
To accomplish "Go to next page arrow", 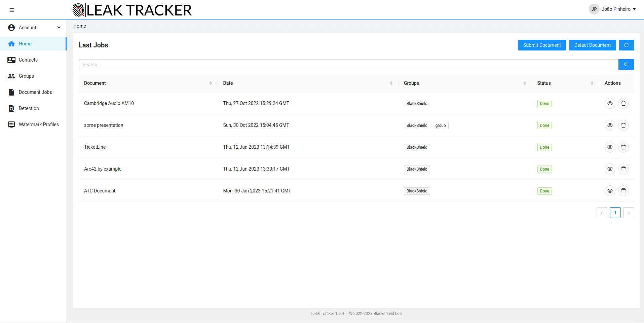I will [629, 213].
